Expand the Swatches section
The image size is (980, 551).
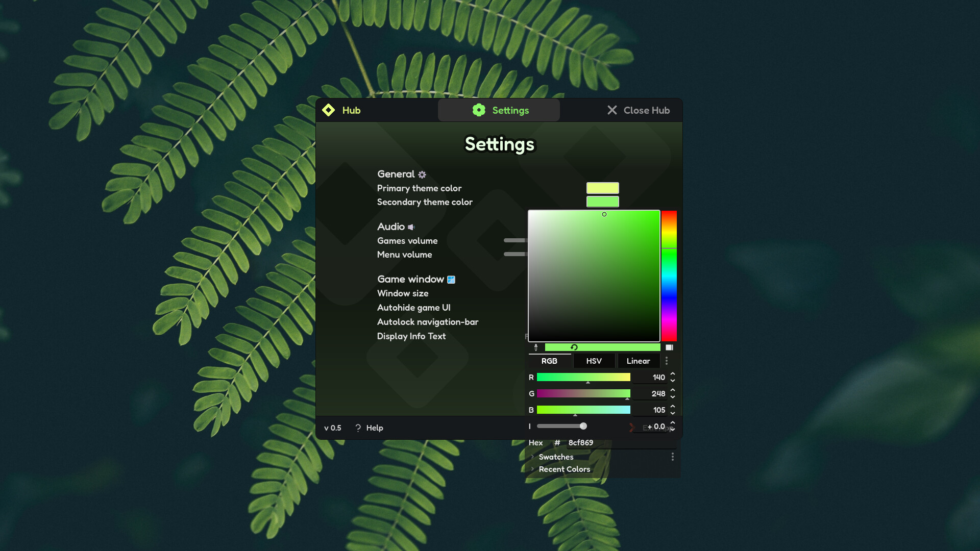point(533,457)
